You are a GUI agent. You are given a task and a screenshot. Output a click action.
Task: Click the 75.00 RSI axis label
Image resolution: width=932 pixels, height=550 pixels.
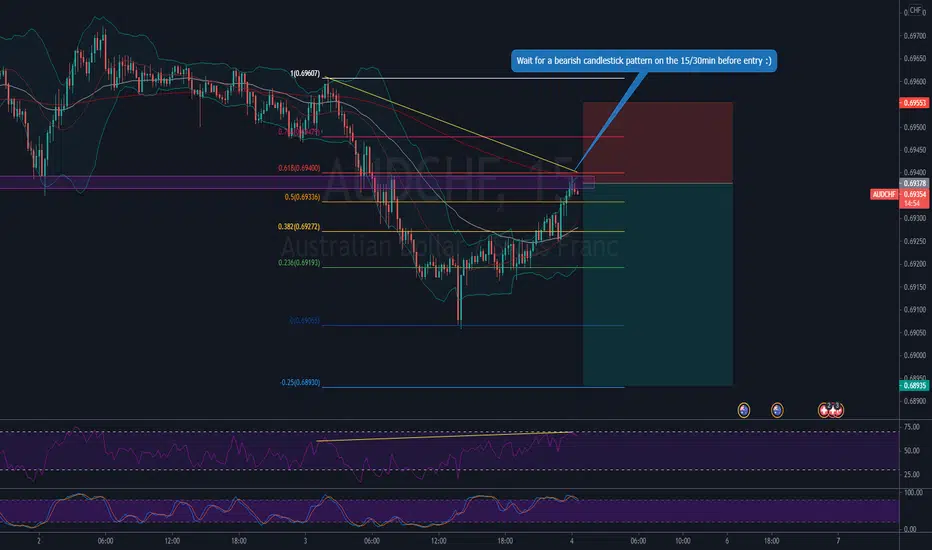click(x=911, y=427)
